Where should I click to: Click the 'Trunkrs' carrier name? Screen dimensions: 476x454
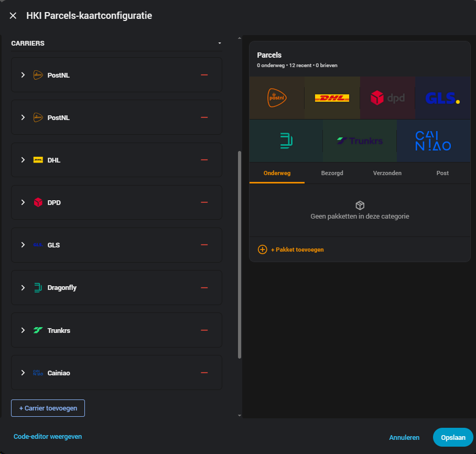click(59, 330)
